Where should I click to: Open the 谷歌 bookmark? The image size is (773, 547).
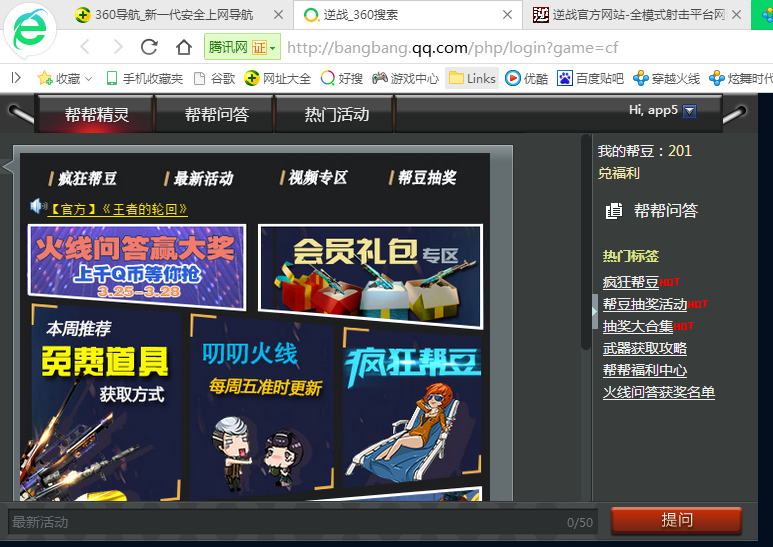tap(214, 78)
